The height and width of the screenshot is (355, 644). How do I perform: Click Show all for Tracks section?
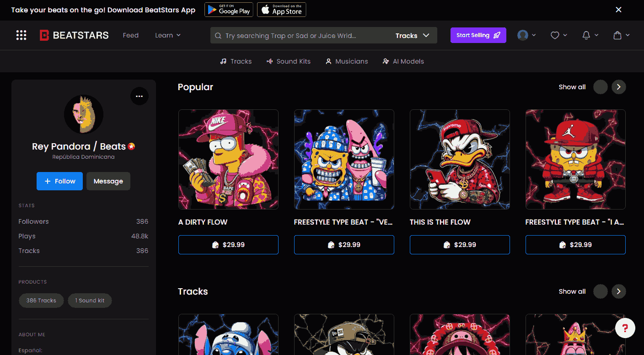click(572, 291)
